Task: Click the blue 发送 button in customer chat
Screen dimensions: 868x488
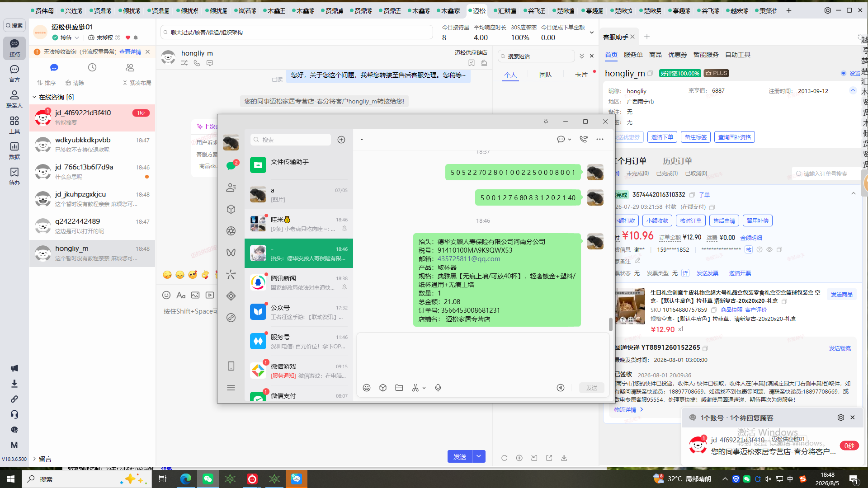Action: [460, 456]
